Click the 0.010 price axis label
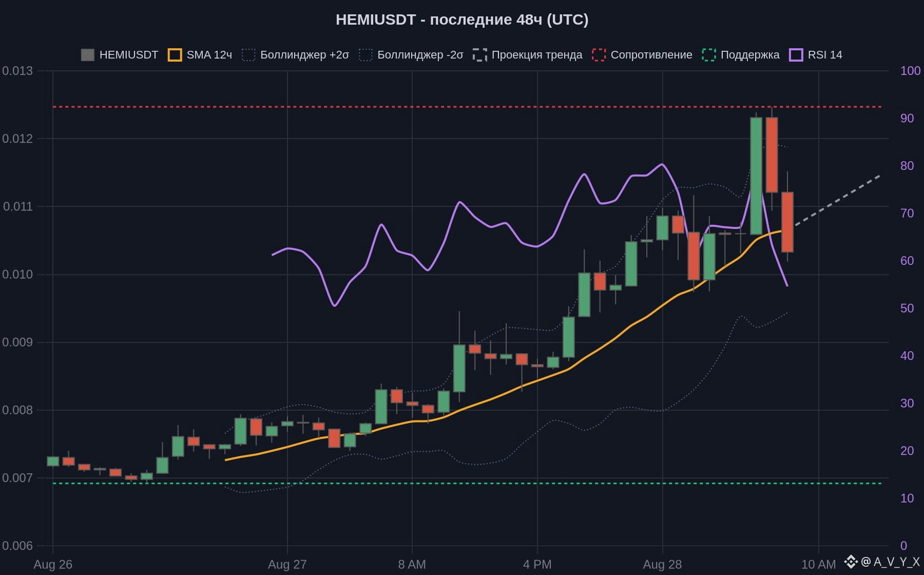This screenshot has height=575, width=924. pos(17,274)
